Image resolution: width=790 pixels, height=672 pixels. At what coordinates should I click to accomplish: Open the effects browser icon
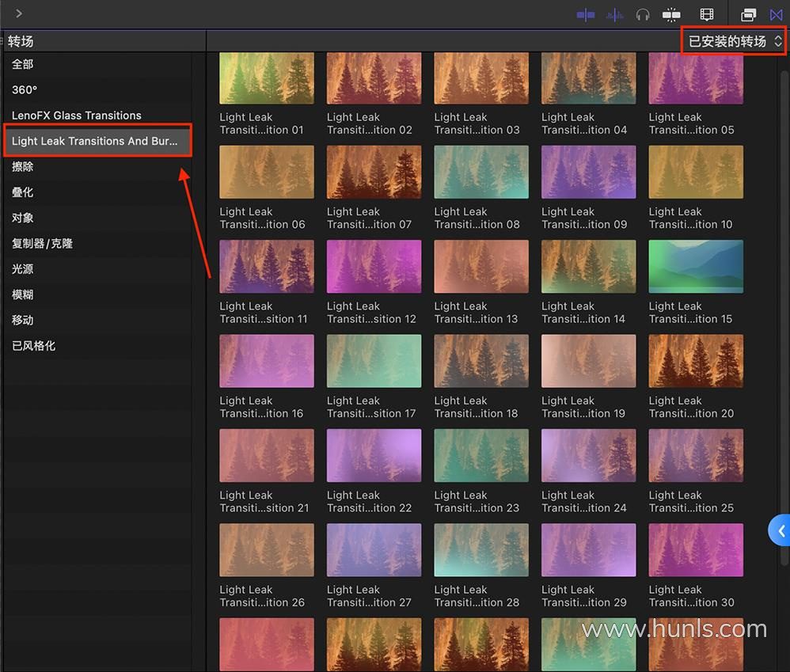(748, 14)
